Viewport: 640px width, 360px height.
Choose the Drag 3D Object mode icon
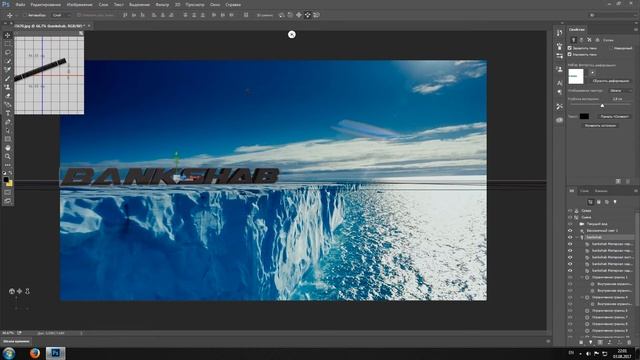point(299,15)
